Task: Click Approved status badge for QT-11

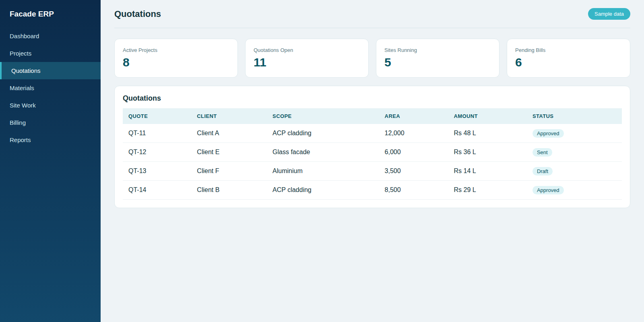Action: click(x=548, y=134)
